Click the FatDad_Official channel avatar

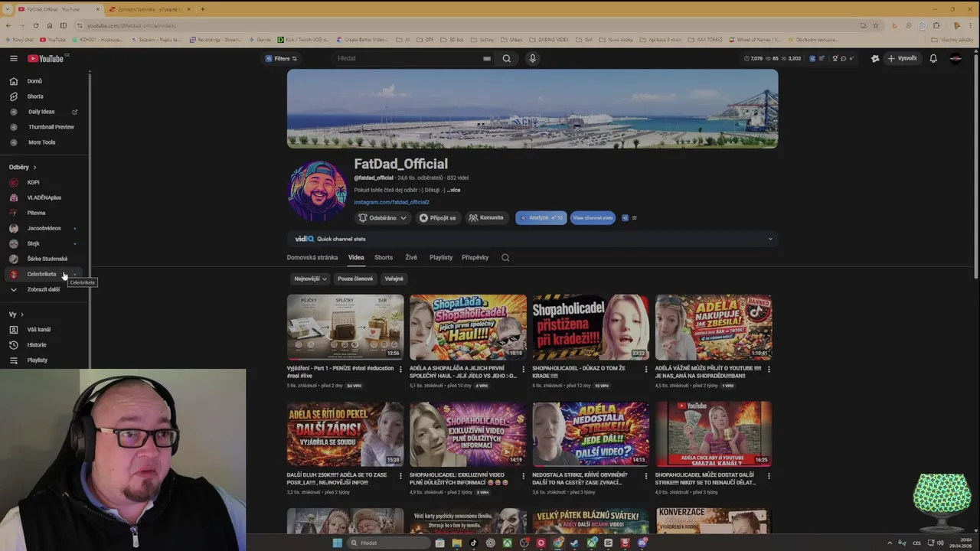tap(318, 191)
